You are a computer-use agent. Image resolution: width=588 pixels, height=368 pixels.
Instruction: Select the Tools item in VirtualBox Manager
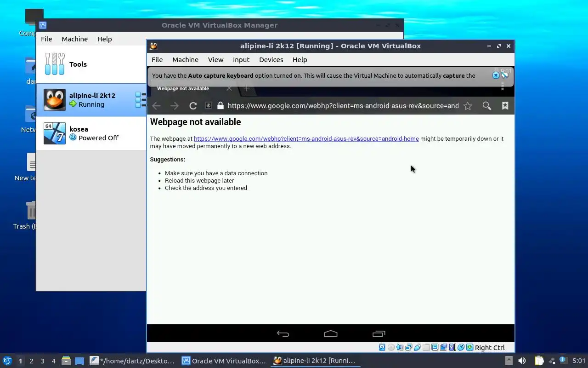pos(91,64)
